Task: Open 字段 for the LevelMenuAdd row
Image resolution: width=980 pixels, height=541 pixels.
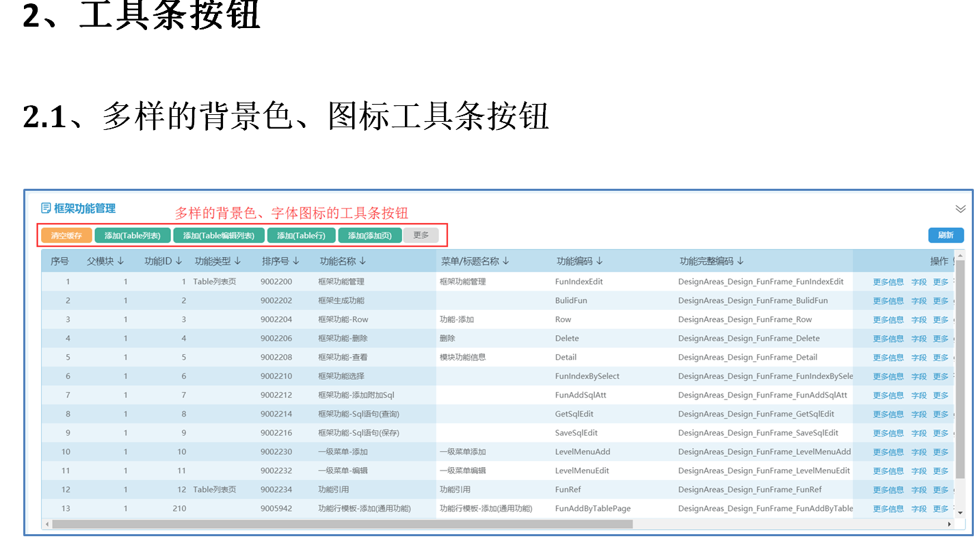Action: (x=919, y=452)
